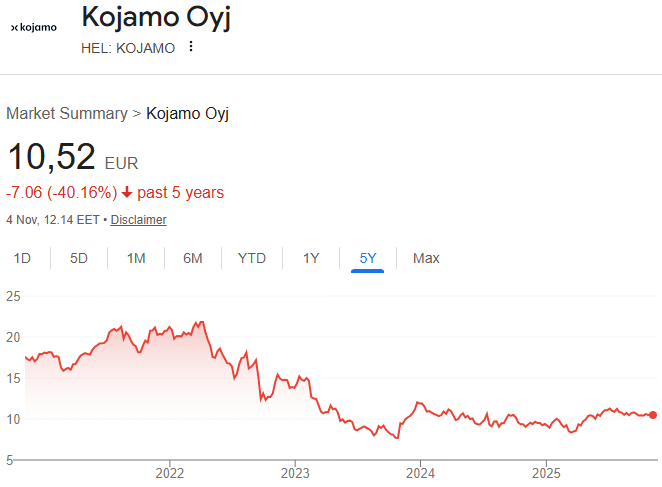Click the Kojamo Oyj page title
Image resolution: width=662 pixels, height=487 pixels.
tap(155, 18)
